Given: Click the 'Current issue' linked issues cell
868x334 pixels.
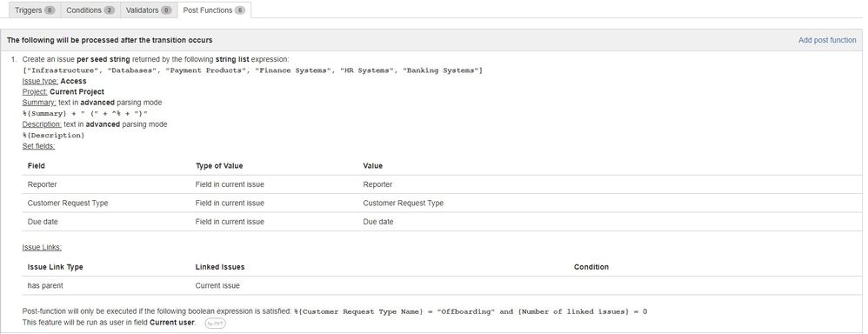Looking at the screenshot, I should point(217,286).
